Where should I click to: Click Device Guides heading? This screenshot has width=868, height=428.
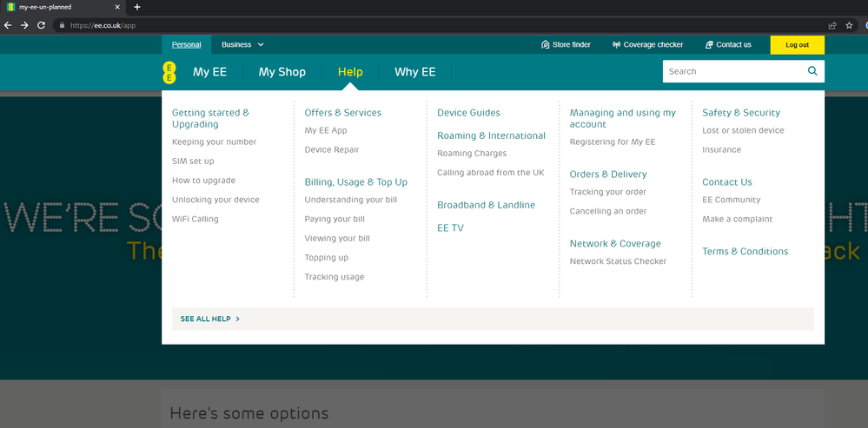[469, 113]
